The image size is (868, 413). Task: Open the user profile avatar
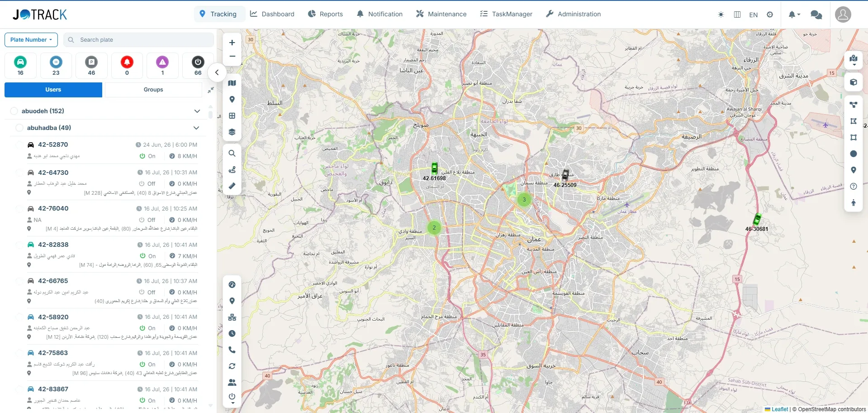coord(843,14)
